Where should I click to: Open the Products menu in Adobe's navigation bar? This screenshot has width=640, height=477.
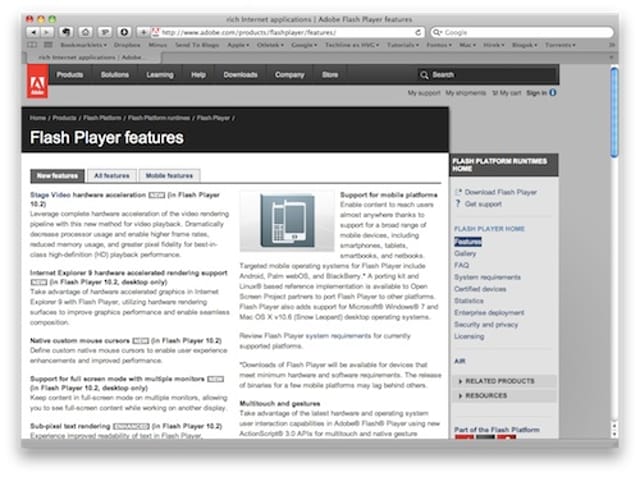click(x=70, y=75)
